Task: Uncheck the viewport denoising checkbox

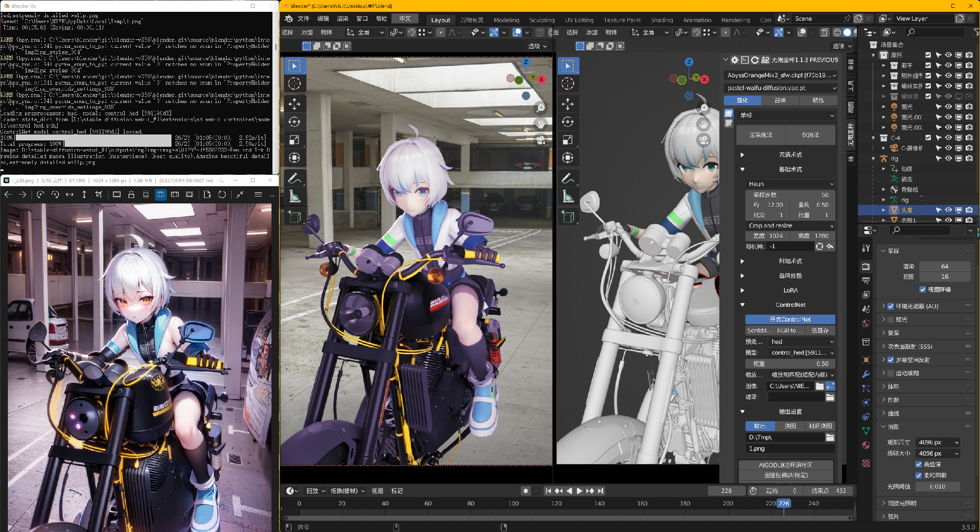Action: [922, 290]
